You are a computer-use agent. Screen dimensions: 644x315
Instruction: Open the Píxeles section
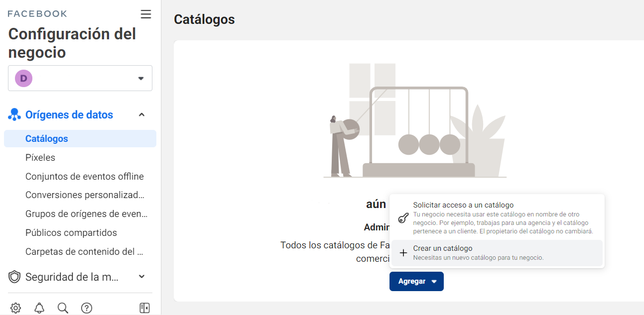[40, 158]
